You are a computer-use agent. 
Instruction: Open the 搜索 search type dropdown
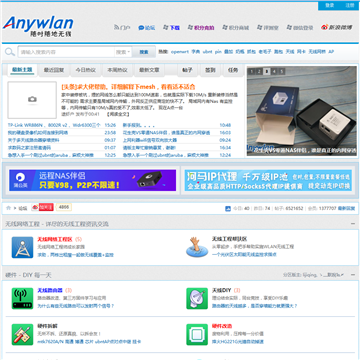pos(123,52)
